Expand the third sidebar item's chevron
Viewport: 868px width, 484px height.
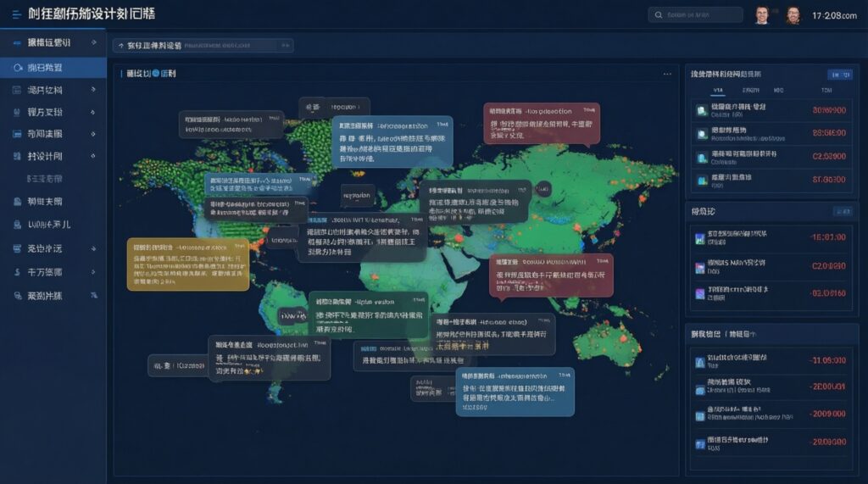coord(93,90)
